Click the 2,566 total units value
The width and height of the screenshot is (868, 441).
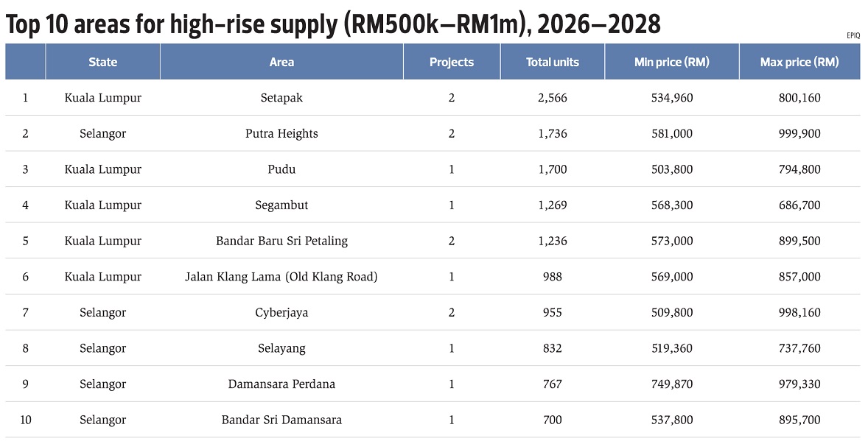click(x=553, y=98)
